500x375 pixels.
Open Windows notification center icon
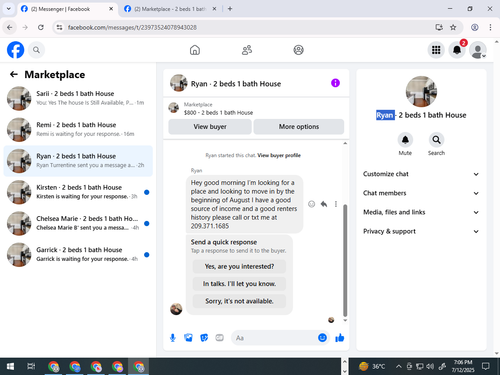pyautogui.click(x=486, y=367)
